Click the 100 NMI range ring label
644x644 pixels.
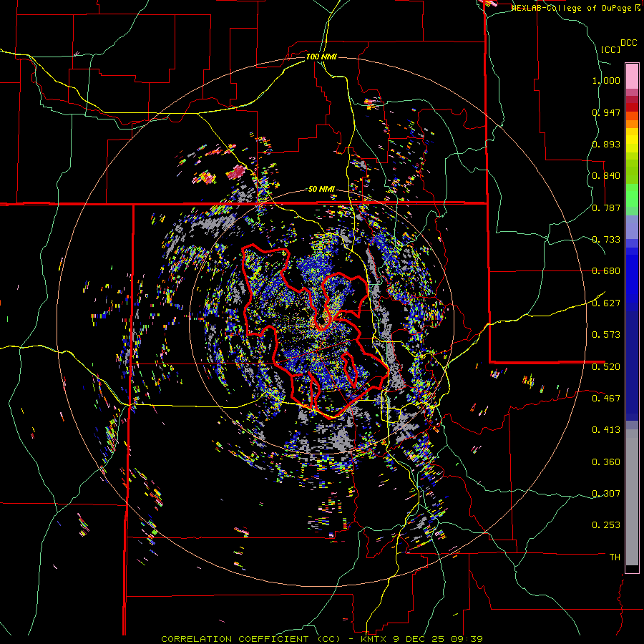point(321,57)
